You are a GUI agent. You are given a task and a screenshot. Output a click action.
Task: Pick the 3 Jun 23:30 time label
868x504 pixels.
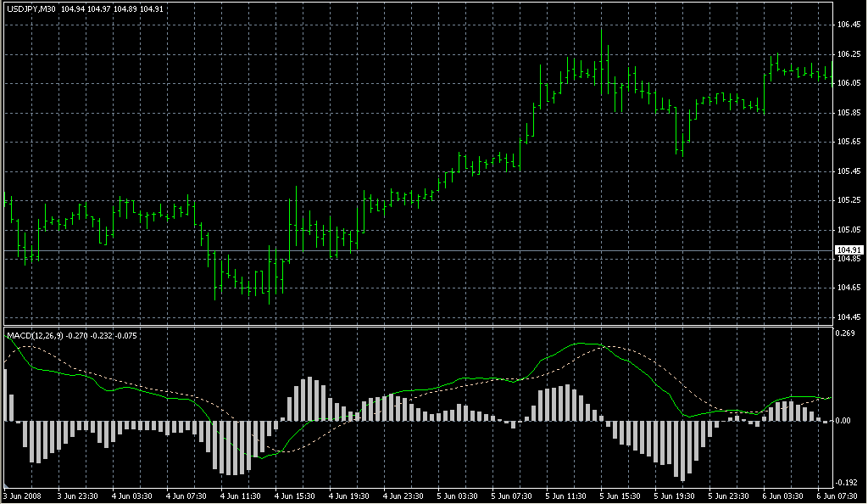click(77, 496)
